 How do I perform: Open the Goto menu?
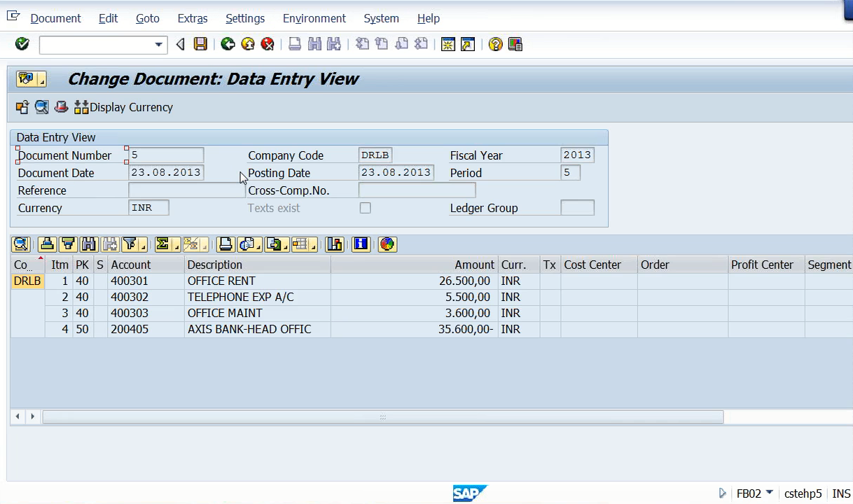click(148, 18)
